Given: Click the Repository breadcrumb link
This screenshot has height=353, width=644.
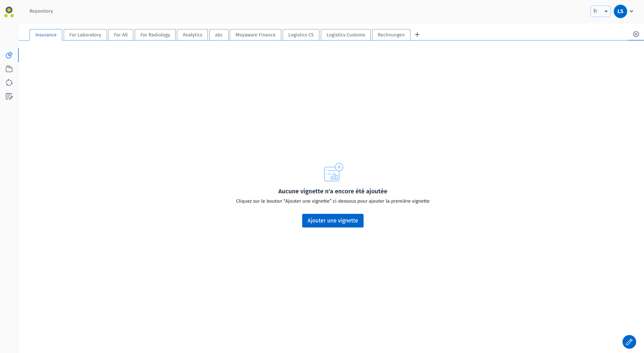Looking at the screenshot, I should 41,11.
